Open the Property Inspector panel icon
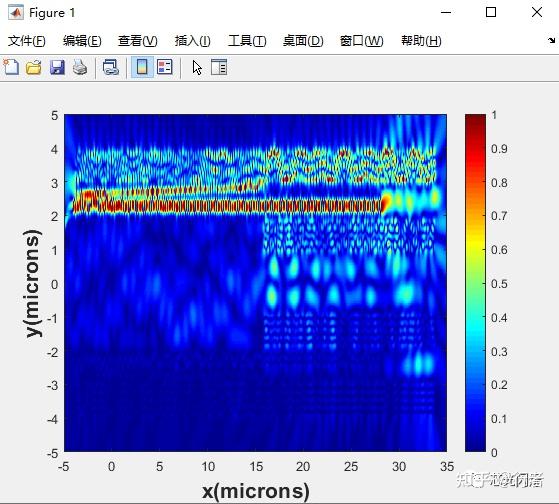Image resolution: width=559 pixels, height=504 pixels. pos(219,67)
